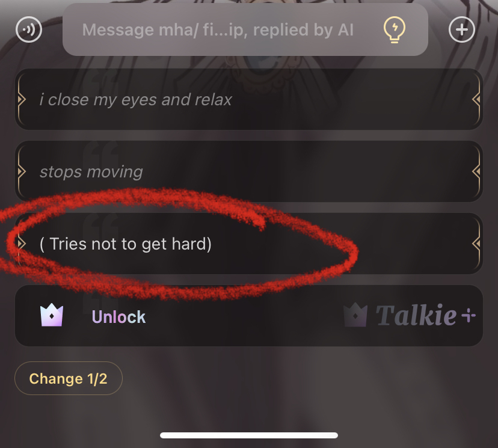Click the Unlock label text
Image resolution: width=498 pixels, height=448 pixels.
[x=118, y=317]
